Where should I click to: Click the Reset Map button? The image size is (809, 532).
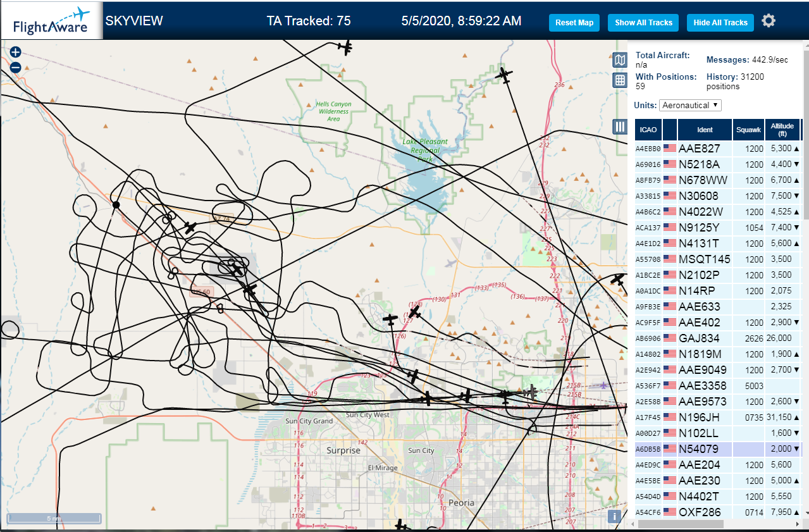pyautogui.click(x=574, y=22)
